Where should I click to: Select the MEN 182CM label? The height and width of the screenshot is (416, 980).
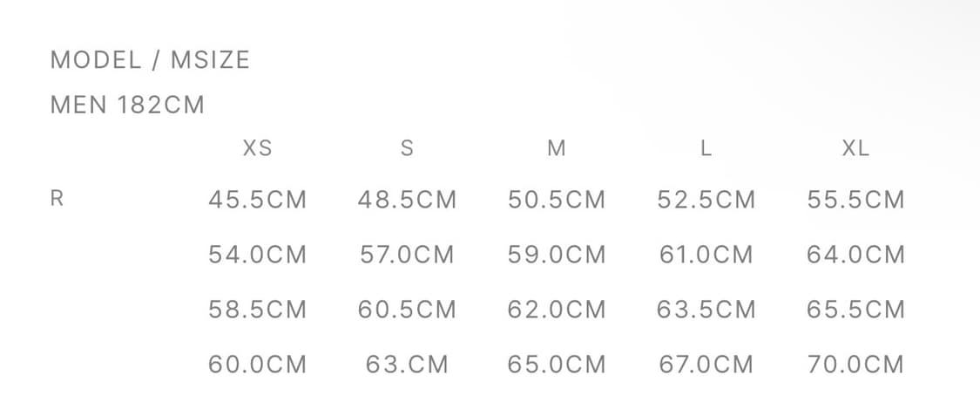127,106
